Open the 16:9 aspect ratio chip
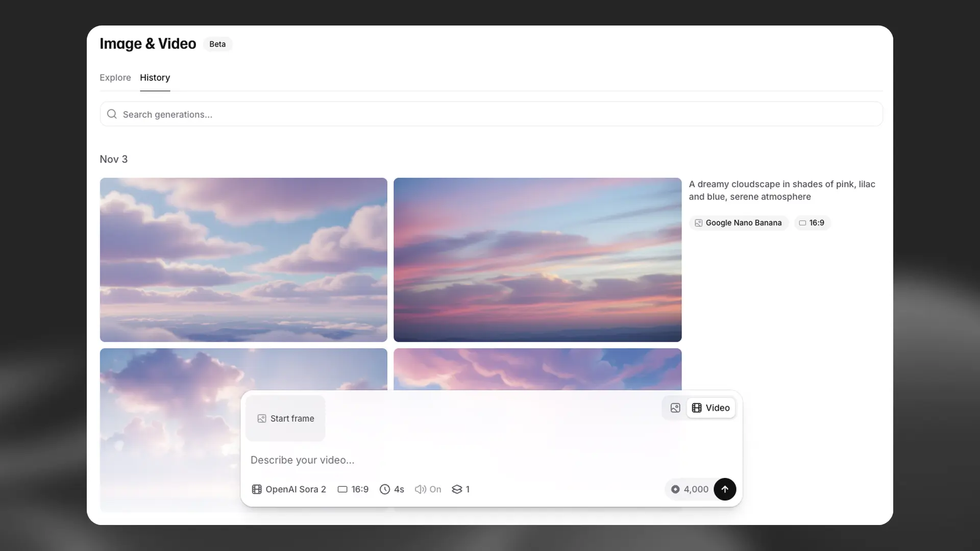The image size is (980, 551). coord(812,222)
